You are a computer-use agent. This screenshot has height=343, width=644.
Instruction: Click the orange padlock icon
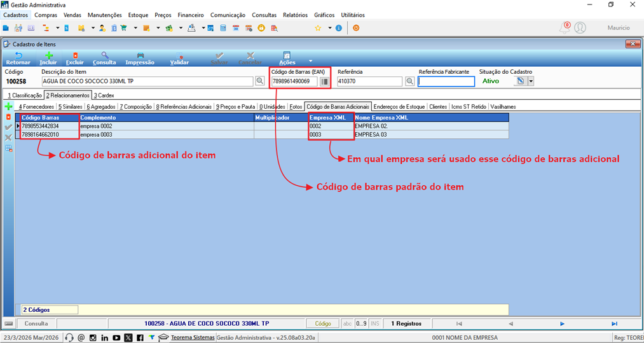261,28
